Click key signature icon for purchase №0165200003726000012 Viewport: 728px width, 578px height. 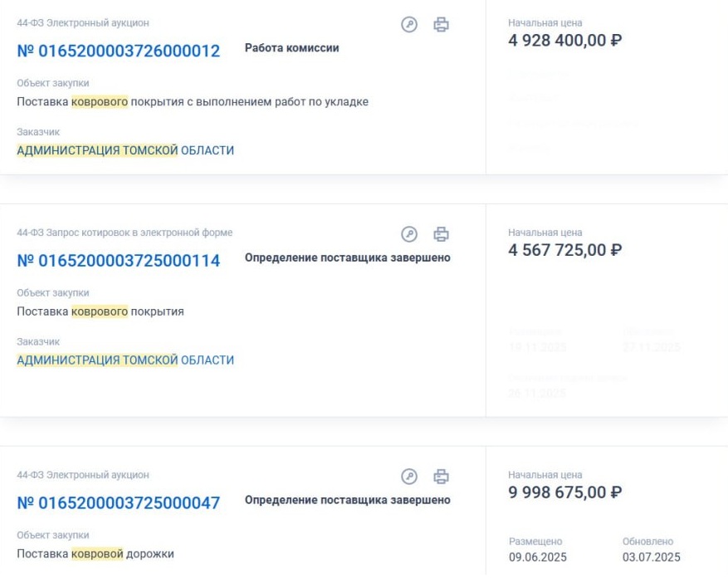[408, 25]
